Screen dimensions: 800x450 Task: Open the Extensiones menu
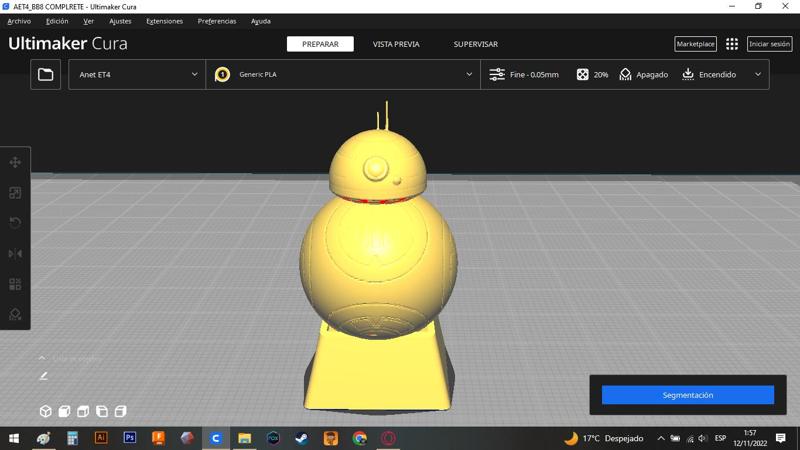[164, 21]
